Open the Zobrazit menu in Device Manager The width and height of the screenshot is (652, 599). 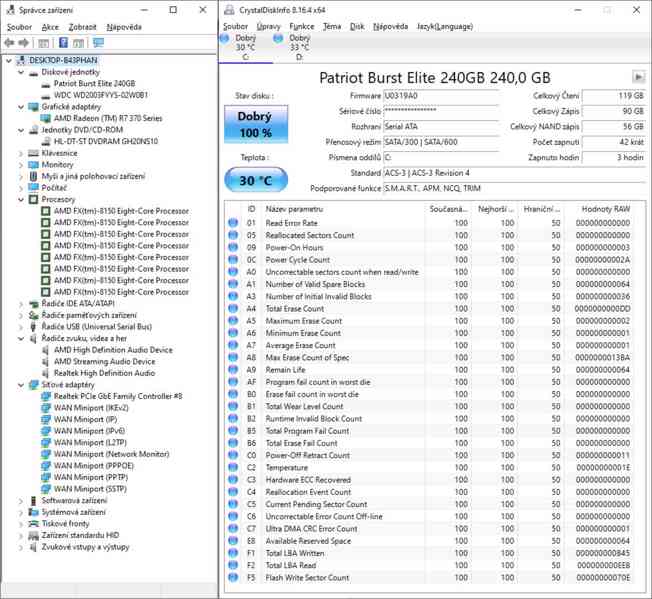82,27
